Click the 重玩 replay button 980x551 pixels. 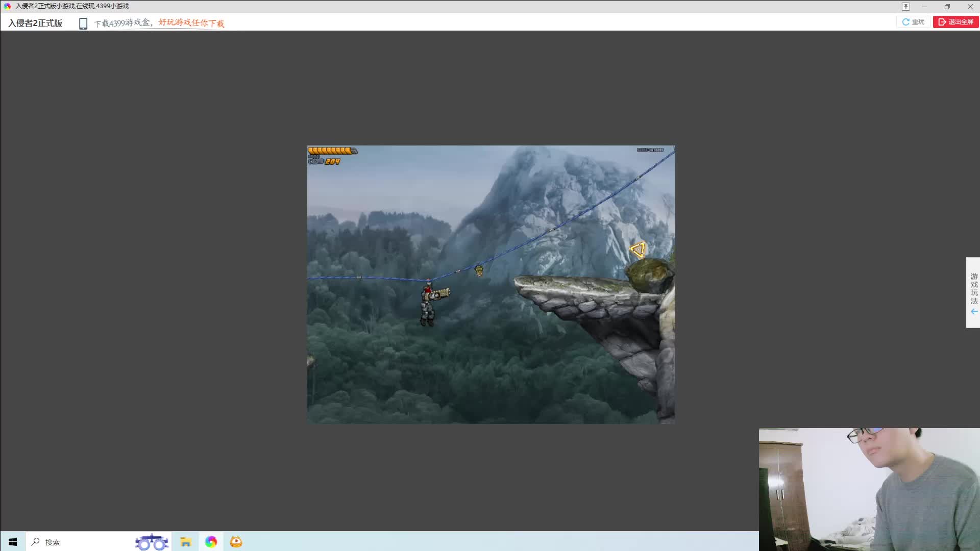point(913,22)
